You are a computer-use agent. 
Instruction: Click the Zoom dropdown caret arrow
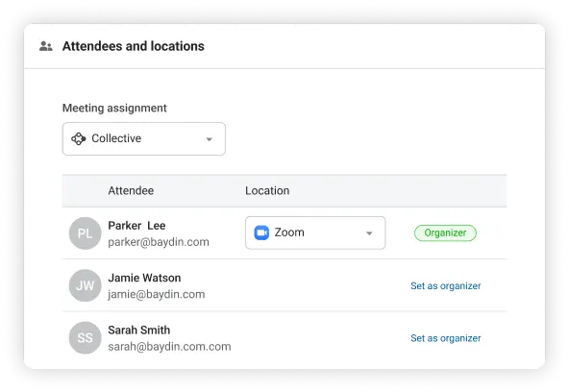tap(369, 233)
